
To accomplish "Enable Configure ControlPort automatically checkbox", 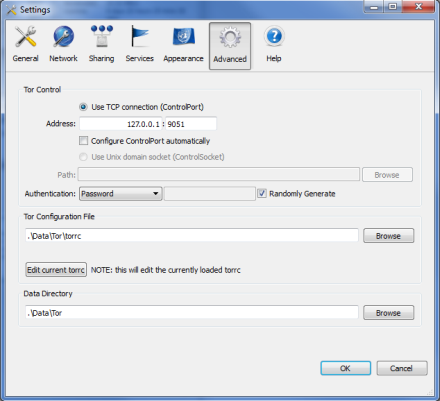I will point(83,140).
